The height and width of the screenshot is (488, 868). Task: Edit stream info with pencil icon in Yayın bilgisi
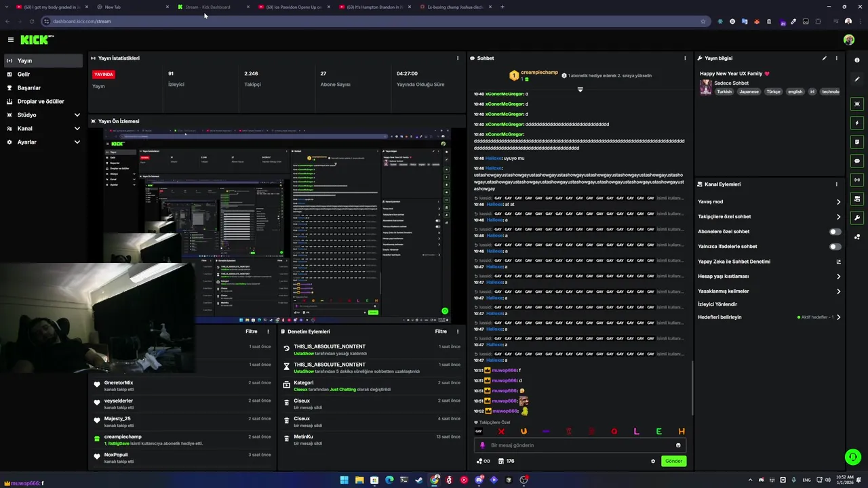point(825,58)
